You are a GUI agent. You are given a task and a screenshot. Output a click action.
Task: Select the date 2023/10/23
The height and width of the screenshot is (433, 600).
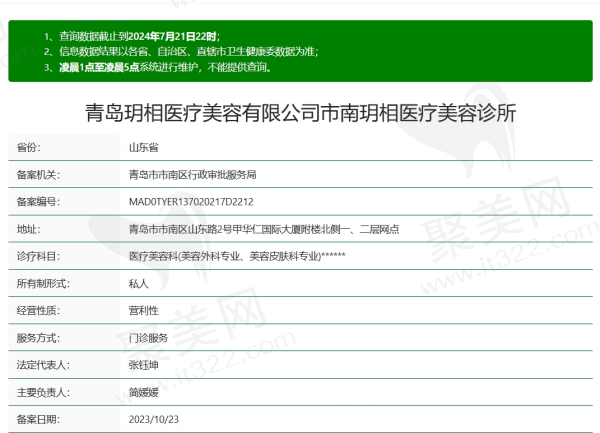[154, 420]
